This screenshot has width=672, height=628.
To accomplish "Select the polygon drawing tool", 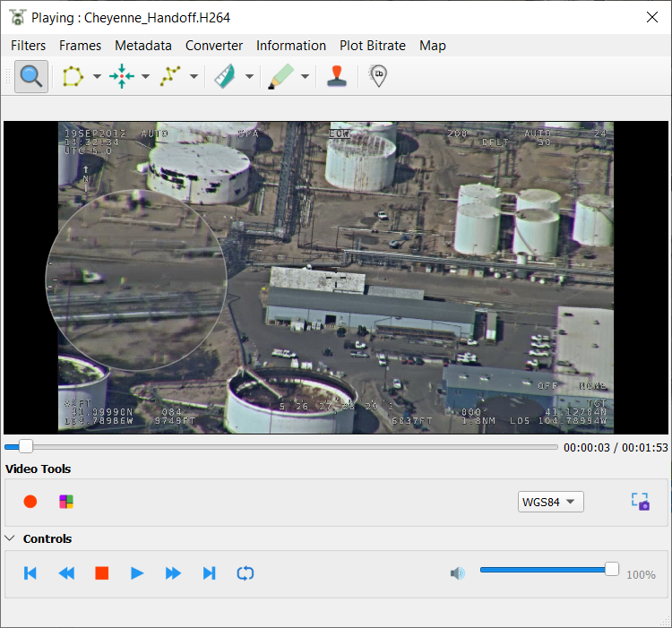I will [73, 77].
